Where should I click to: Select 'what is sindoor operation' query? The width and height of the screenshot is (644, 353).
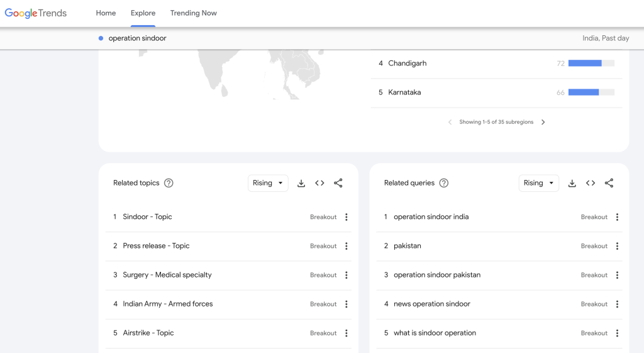tap(435, 333)
